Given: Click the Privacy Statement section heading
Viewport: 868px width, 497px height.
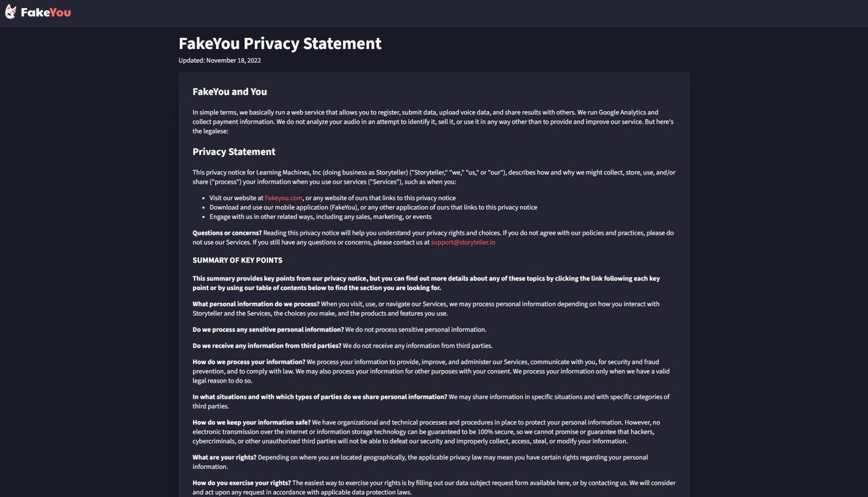Looking at the screenshot, I should point(234,152).
